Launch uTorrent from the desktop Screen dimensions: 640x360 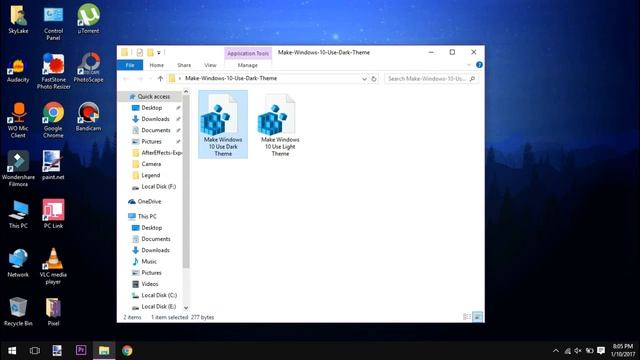tap(88, 19)
